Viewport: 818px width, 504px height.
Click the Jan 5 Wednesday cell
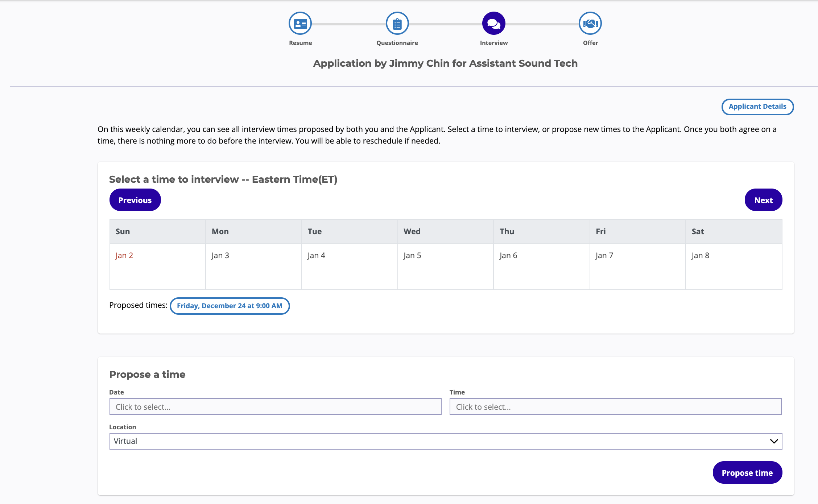[x=445, y=266]
